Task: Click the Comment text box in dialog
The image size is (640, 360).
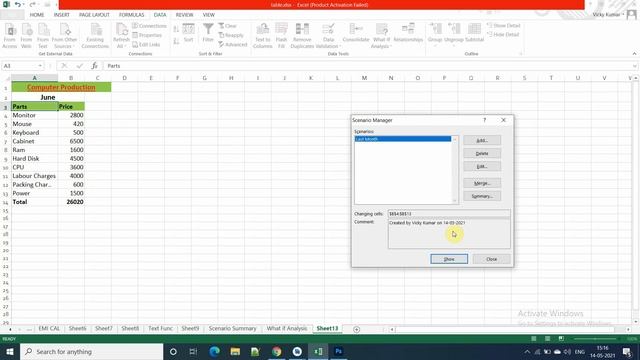Action: [449, 234]
